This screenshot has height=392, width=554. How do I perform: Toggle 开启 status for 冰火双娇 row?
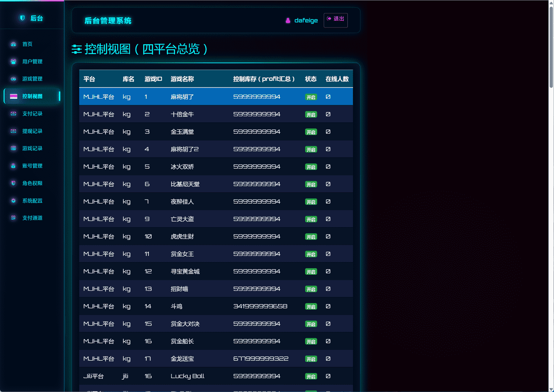[311, 167]
